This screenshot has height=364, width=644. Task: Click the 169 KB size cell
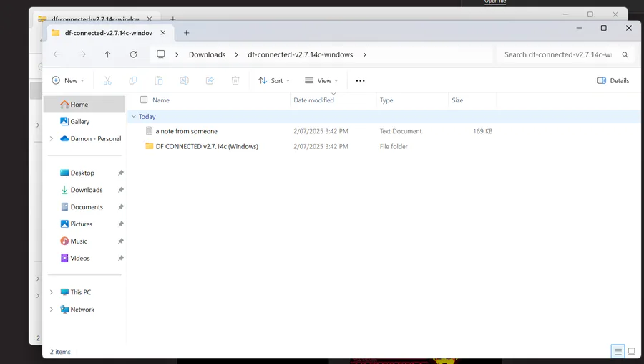click(482, 131)
